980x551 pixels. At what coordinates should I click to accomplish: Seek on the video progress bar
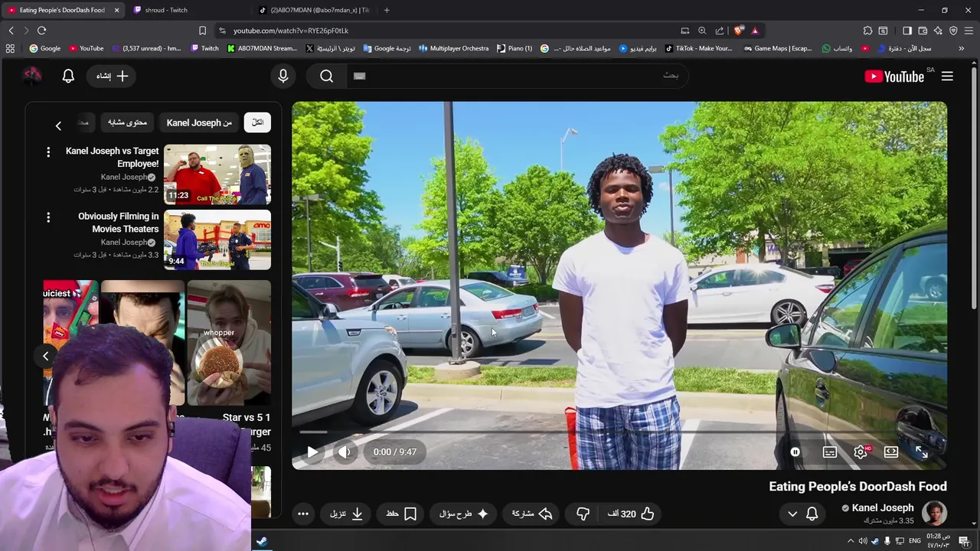click(619, 432)
